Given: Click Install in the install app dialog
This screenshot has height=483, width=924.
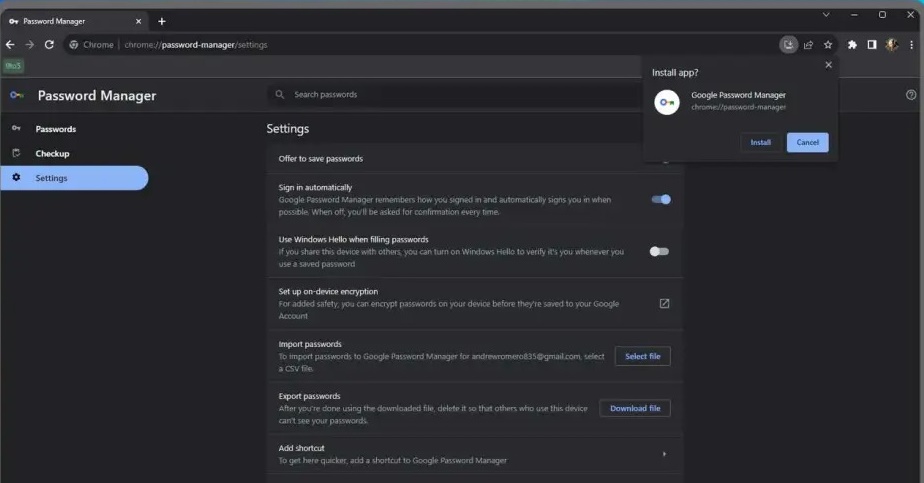Looking at the screenshot, I should point(761,142).
